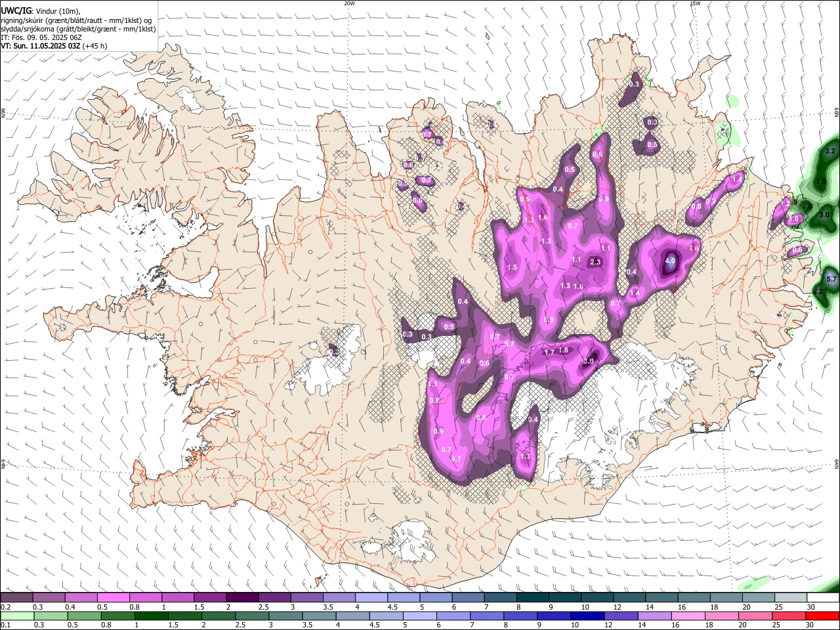
Task: Choose the darkest green swatch between 1 and 1.5
Action: tap(150, 616)
